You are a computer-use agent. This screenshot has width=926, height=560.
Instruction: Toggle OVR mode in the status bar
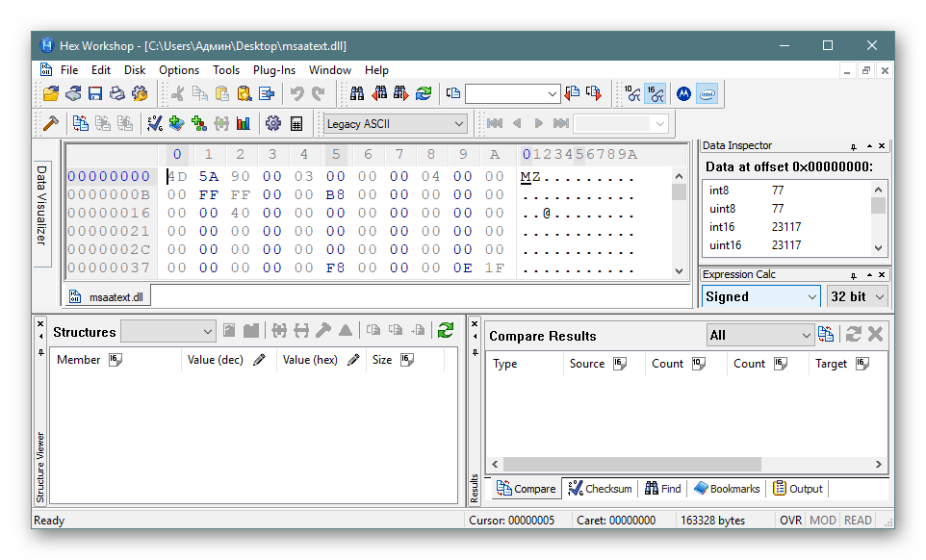[790, 521]
